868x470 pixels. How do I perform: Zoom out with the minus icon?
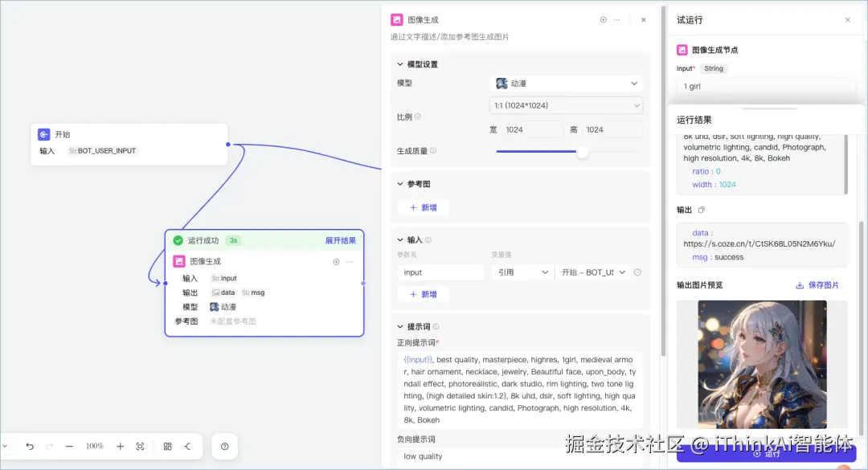click(69, 446)
